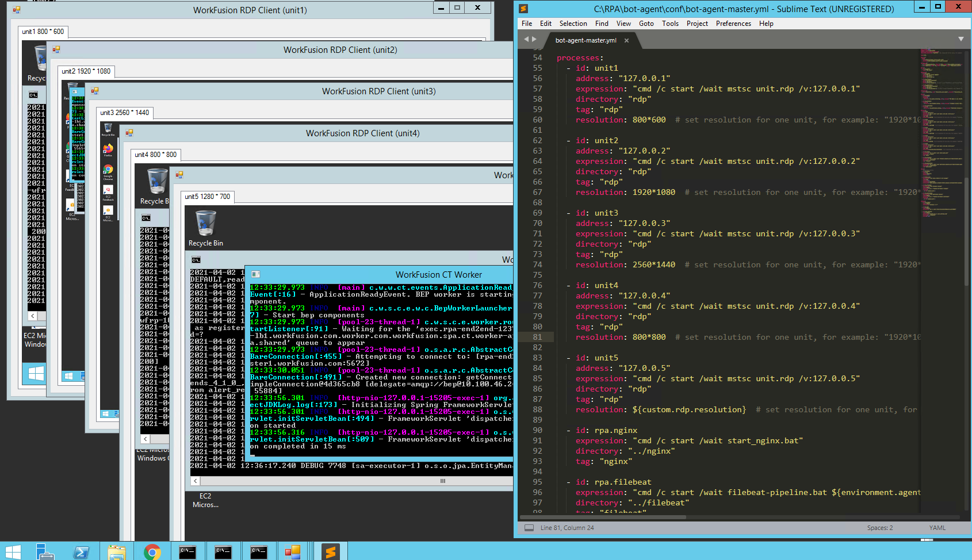Select Firefox icon on unit3 desktop

pyautogui.click(x=108, y=149)
